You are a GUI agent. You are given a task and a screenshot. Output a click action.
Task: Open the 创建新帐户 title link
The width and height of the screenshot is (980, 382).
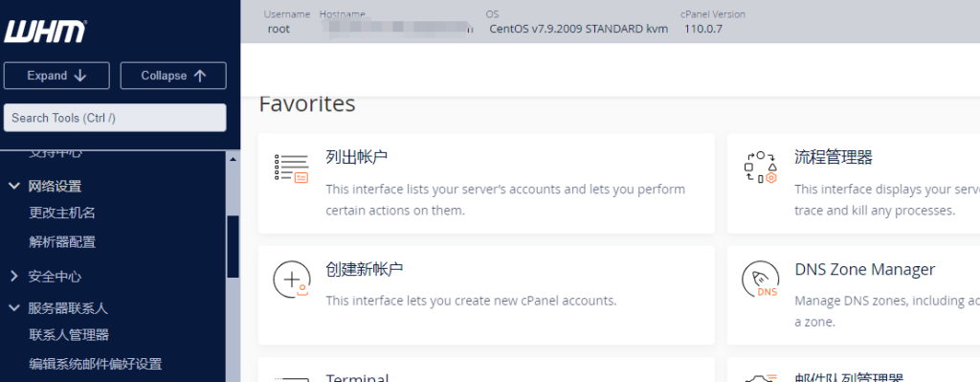[x=365, y=269]
